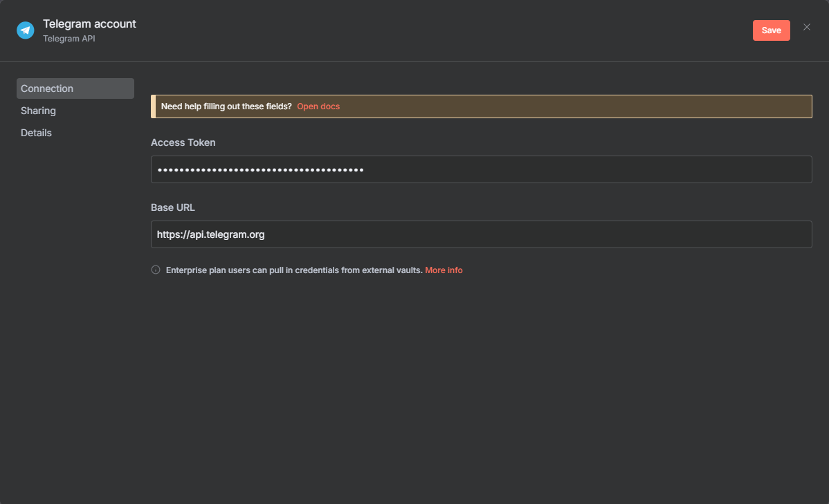829x504 pixels.
Task: Open the Sharing tab
Action: (39, 111)
